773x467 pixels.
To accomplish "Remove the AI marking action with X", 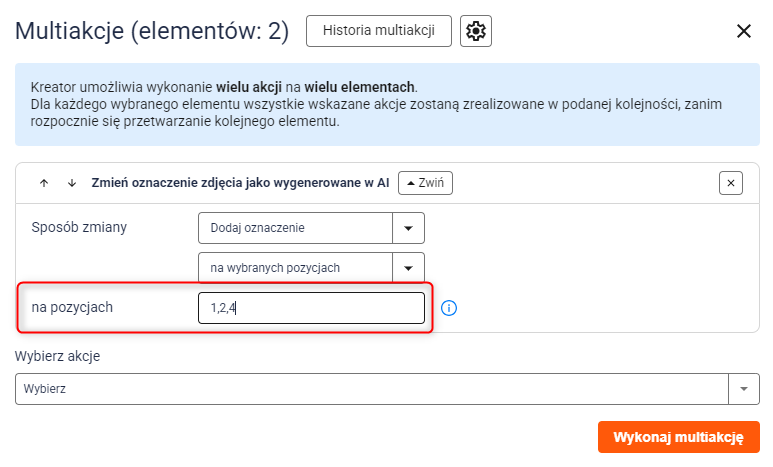I will point(731,183).
